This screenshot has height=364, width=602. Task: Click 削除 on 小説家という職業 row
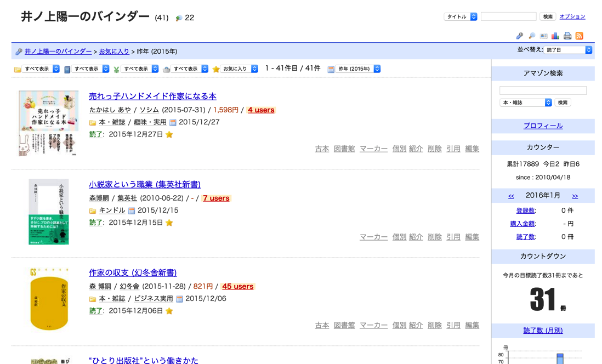pos(435,237)
